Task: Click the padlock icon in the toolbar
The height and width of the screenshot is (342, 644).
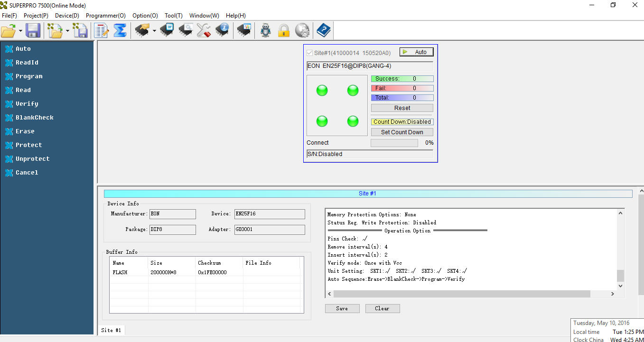Action: point(284,31)
